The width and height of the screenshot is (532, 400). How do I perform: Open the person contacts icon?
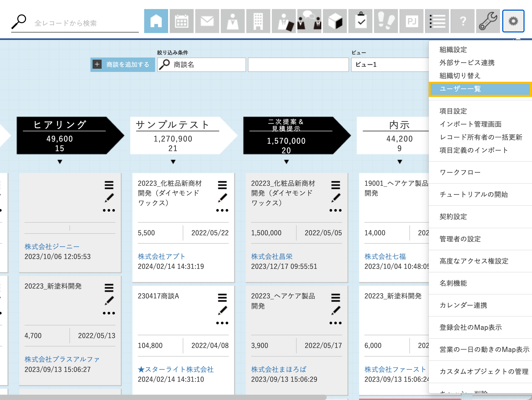click(232, 21)
